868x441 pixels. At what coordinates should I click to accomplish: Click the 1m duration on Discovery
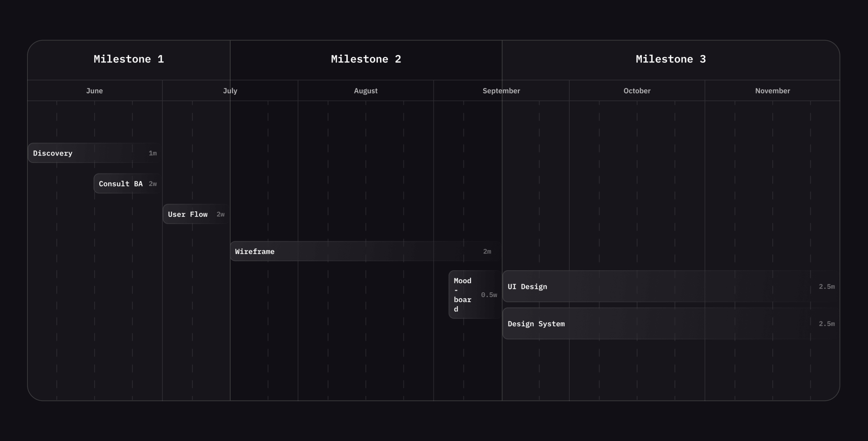153,153
